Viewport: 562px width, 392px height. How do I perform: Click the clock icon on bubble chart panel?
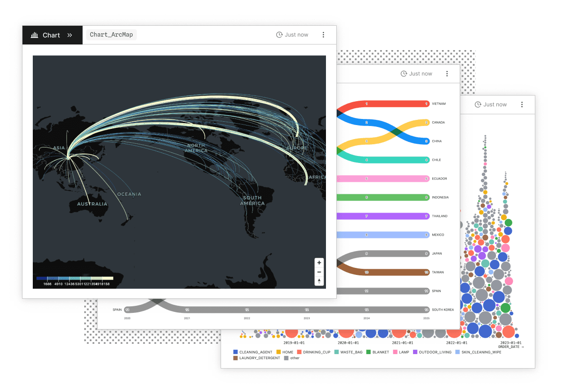[x=478, y=104]
